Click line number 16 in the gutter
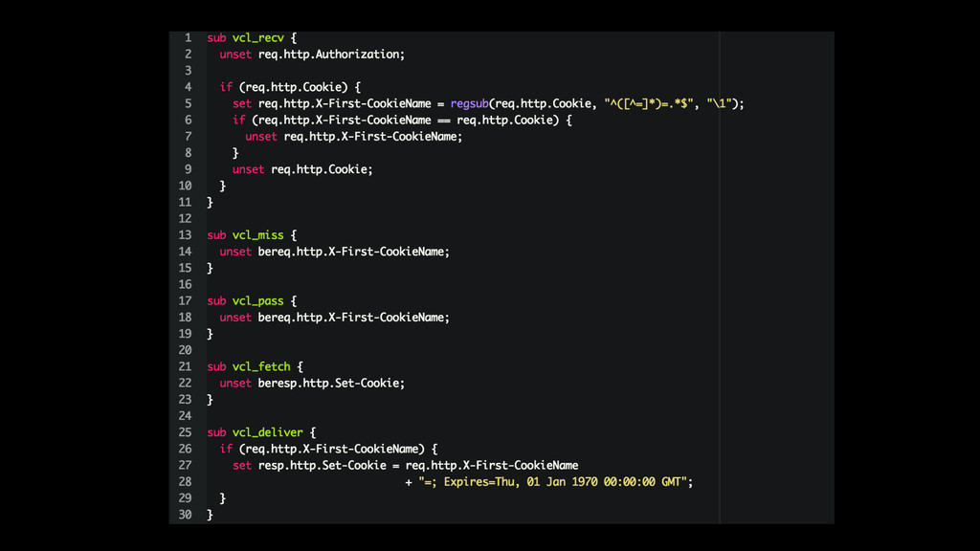This screenshot has width=980, height=551. coord(185,284)
